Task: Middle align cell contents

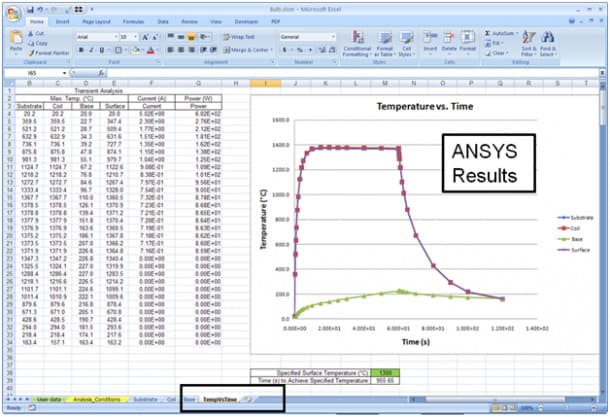Action: [x=181, y=37]
